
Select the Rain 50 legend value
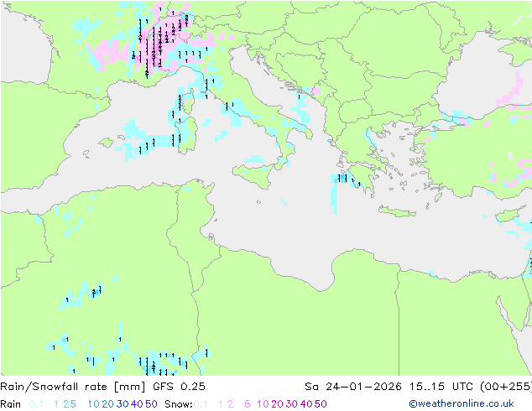click(151, 404)
